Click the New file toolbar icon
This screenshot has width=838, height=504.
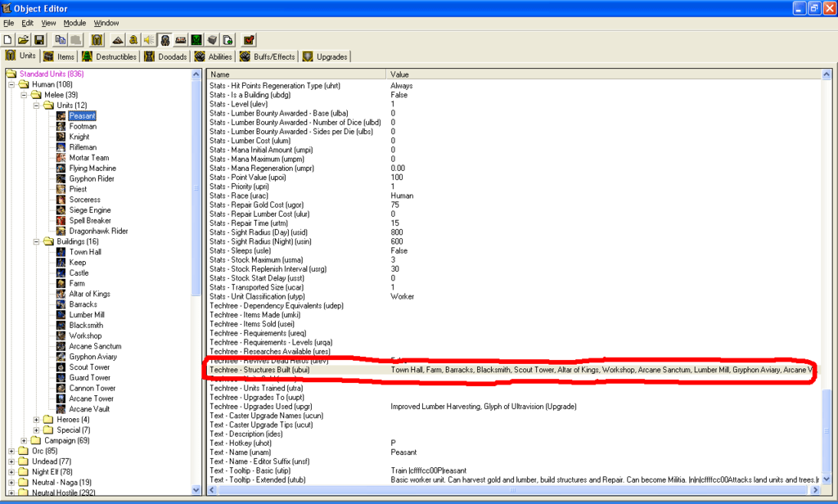point(8,40)
